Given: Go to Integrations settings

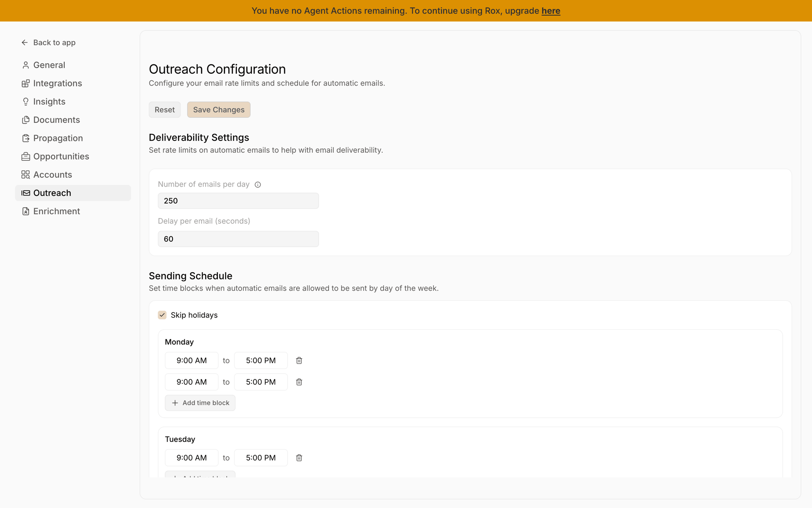Looking at the screenshot, I should coord(73,83).
